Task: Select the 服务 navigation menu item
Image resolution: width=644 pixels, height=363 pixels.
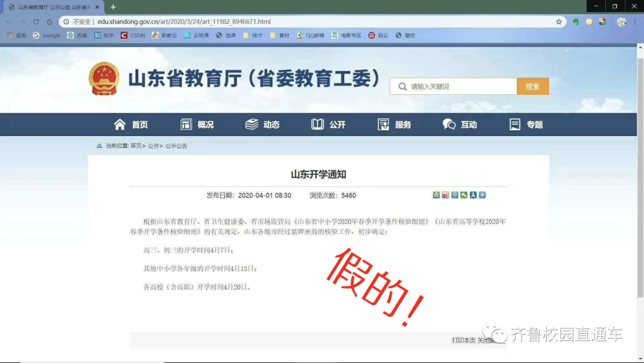Action: pyautogui.click(x=395, y=125)
